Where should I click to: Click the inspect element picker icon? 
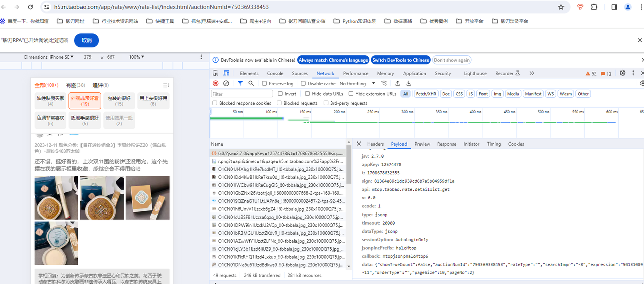(x=216, y=73)
